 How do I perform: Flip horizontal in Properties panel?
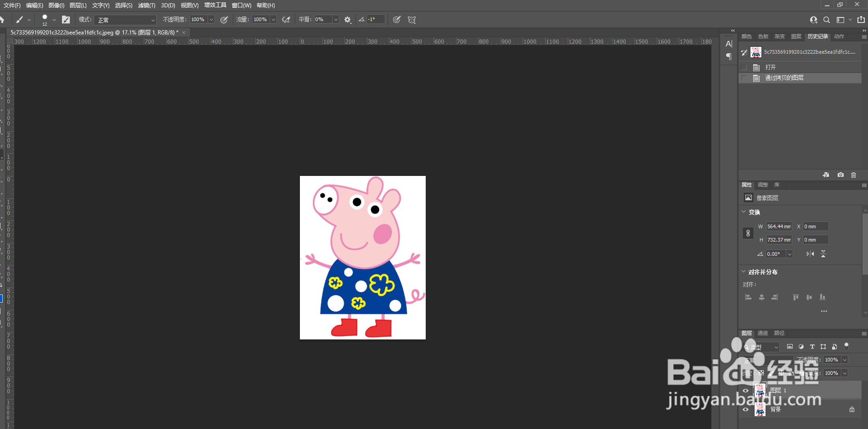[x=810, y=254]
